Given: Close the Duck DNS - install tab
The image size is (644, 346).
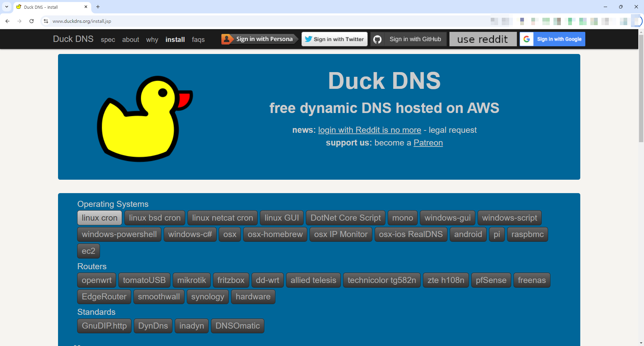Looking at the screenshot, I should (86, 7).
